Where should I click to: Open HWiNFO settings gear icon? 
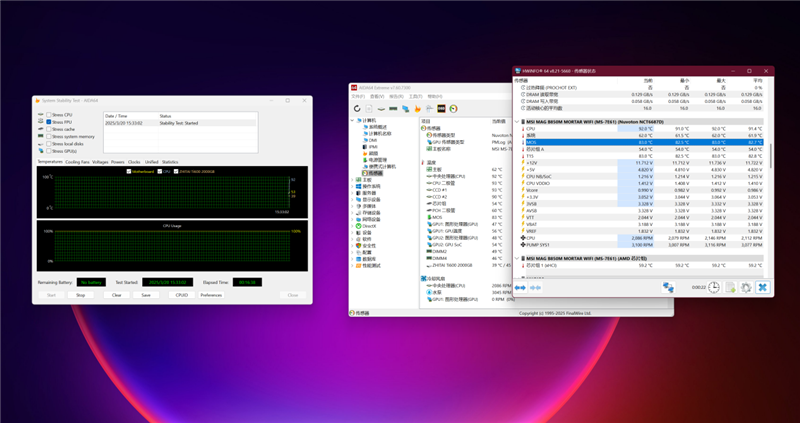(746, 288)
